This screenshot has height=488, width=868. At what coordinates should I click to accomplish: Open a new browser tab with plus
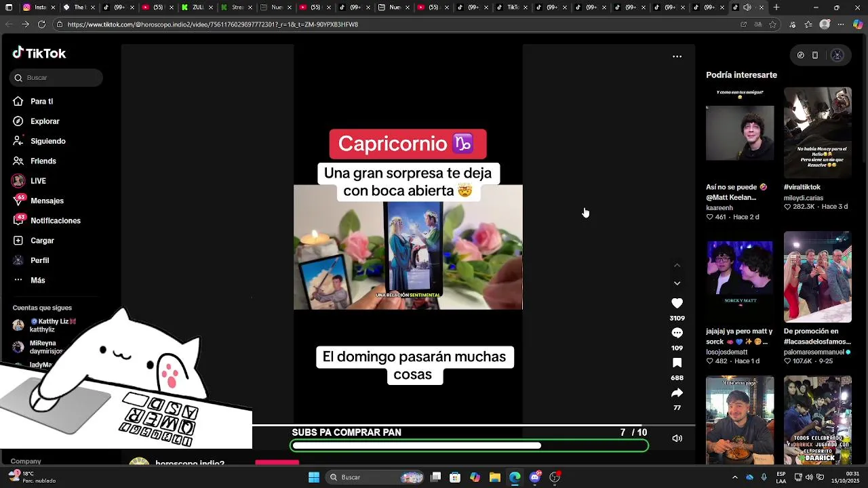(776, 7)
